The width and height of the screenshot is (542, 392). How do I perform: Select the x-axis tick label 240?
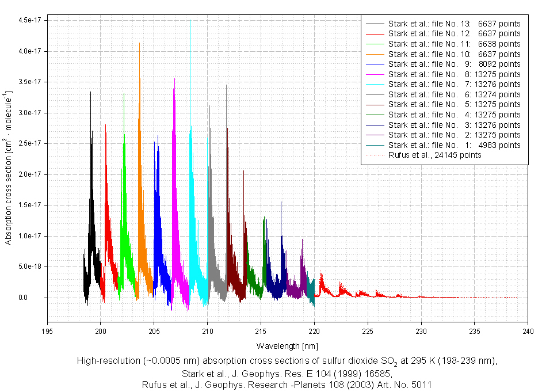click(528, 331)
